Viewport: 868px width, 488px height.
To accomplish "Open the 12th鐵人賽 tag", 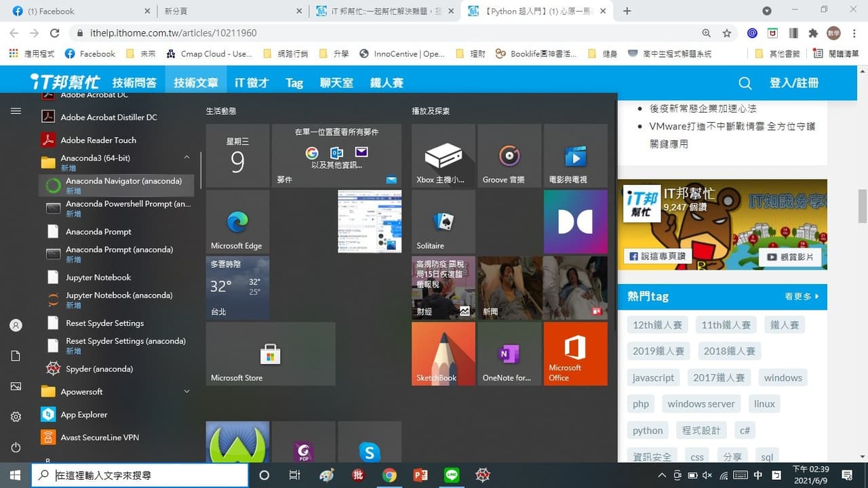I will pos(657,325).
